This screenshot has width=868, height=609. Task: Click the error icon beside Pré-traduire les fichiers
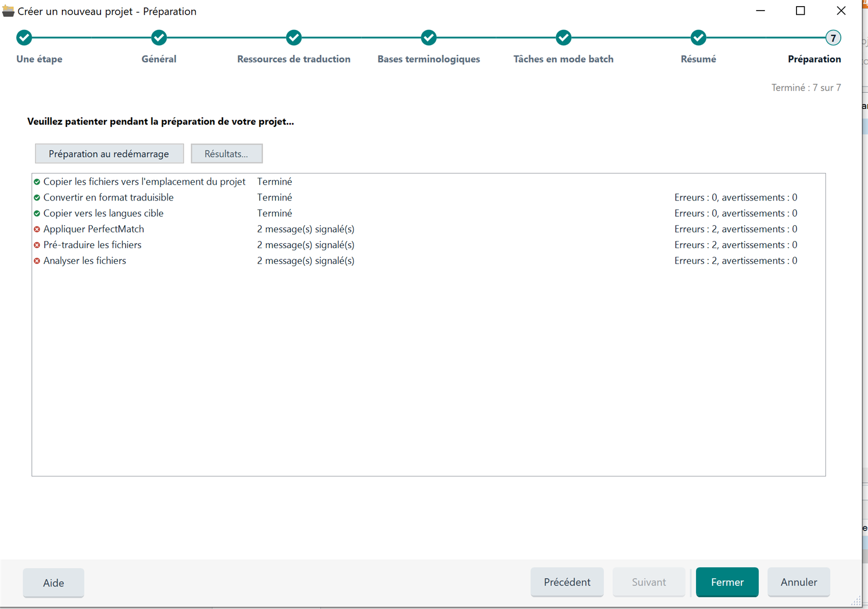[37, 245]
